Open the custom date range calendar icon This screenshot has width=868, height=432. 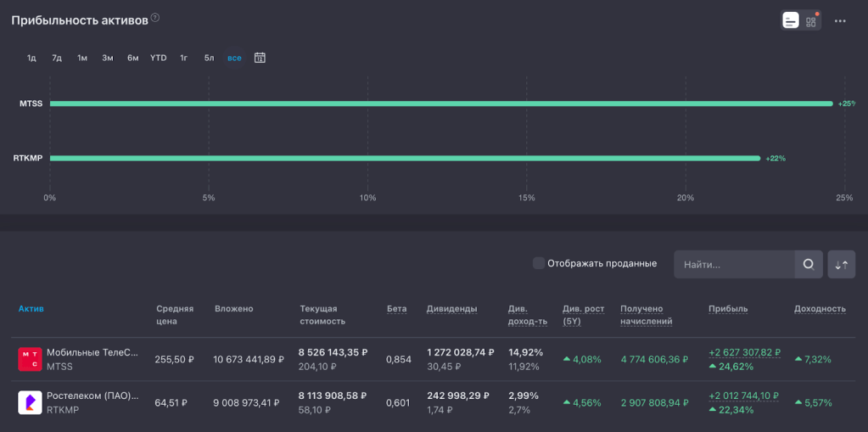click(x=260, y=58)
